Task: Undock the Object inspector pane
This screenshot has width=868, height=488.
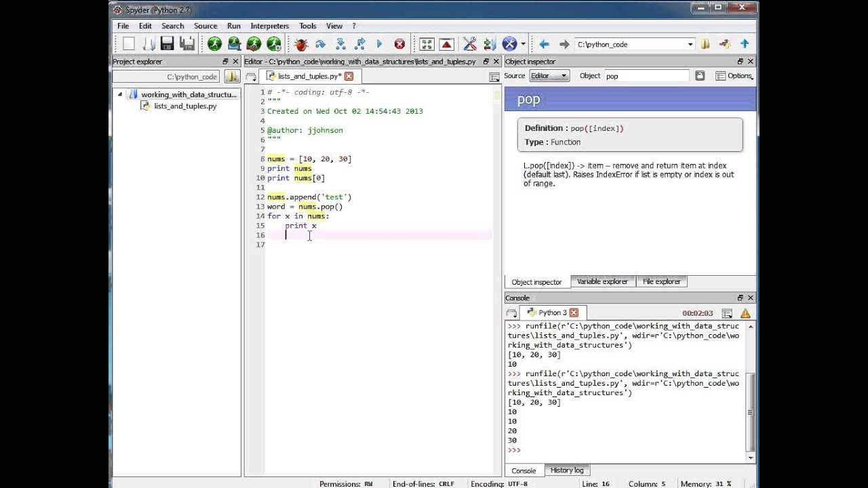Action: pos(741,62)
